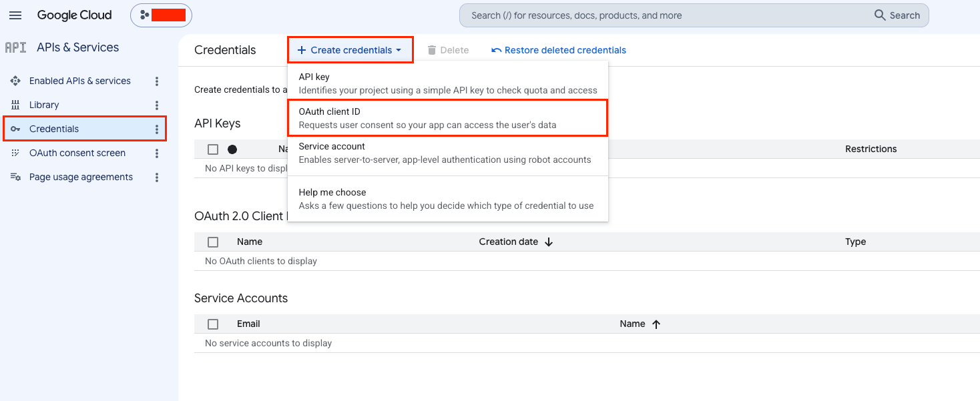This screenshot has height=401, width=980.
Task: Click the Service Accounts Name sort arrow
Action: pyautogui.click(x=656, y=324)
